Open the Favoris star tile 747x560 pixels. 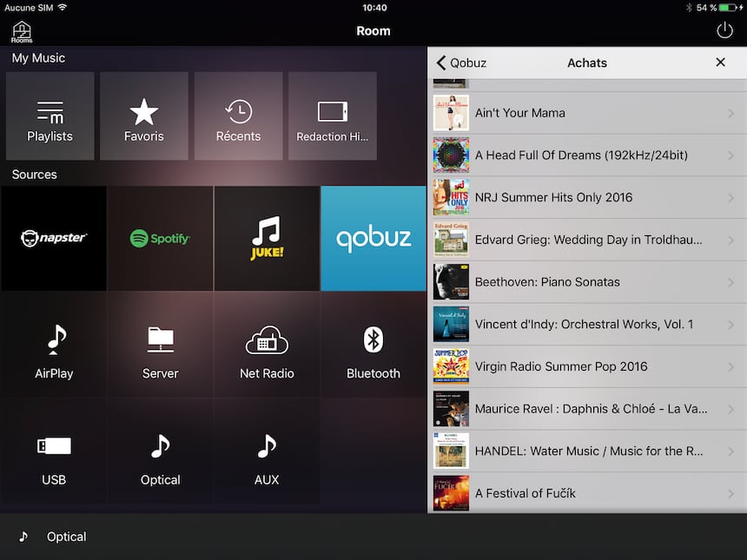144,115
